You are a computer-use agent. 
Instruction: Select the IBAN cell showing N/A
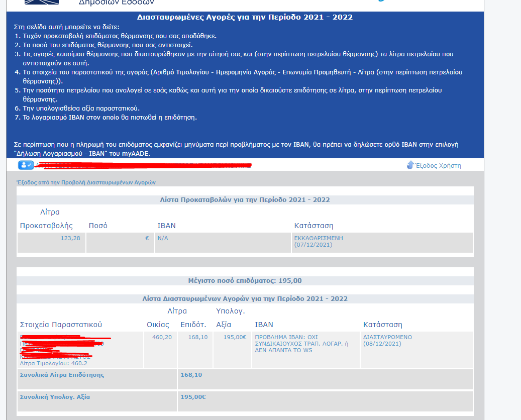pos(223,243)
